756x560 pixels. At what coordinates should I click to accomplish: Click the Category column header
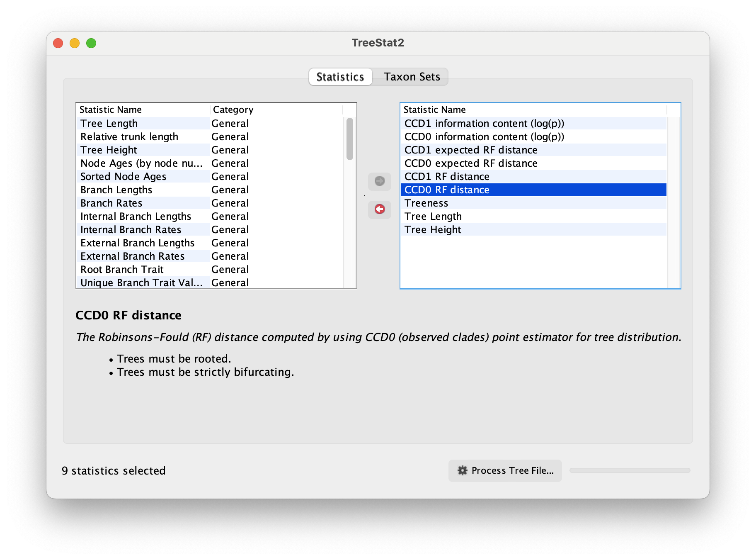tap(276, 110)
